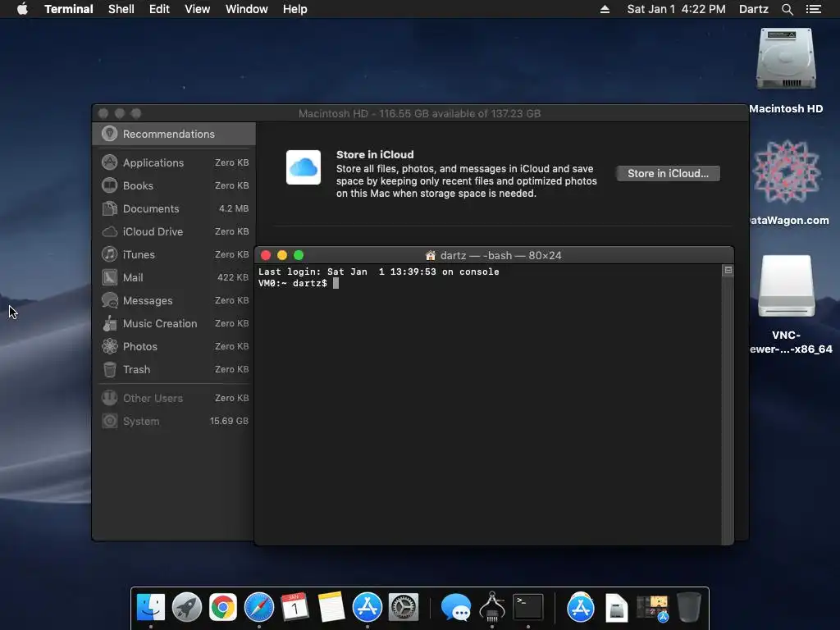Click the Terminal vertical scrollbar track
This screenshot has height=630, width=840.
tap(728, 410)
